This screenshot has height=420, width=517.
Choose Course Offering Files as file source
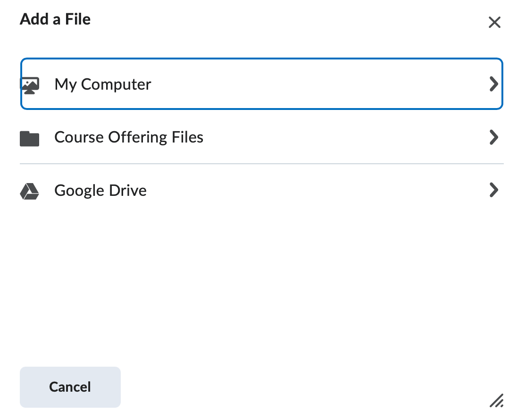click(x=262, y=137)
